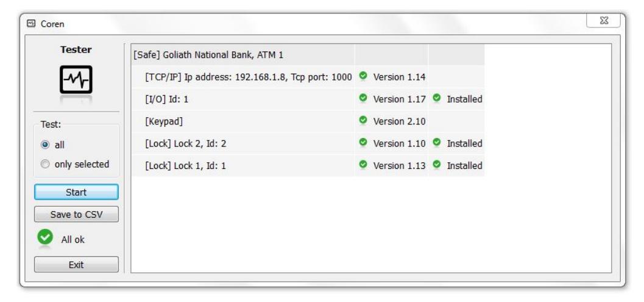The image size is (644, 302).
Task: Click the Tester heartbeat monitor icon
Action: pos(76,79)
